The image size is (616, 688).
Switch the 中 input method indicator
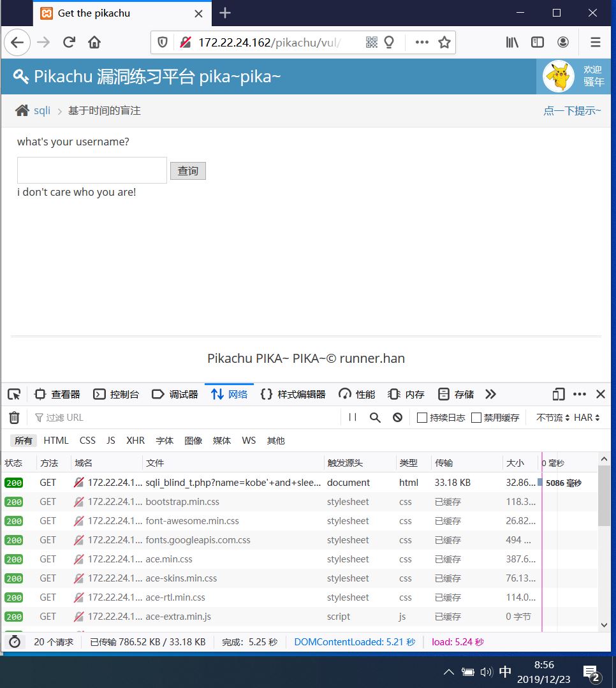pyautogui.click(x=505, y=672)
